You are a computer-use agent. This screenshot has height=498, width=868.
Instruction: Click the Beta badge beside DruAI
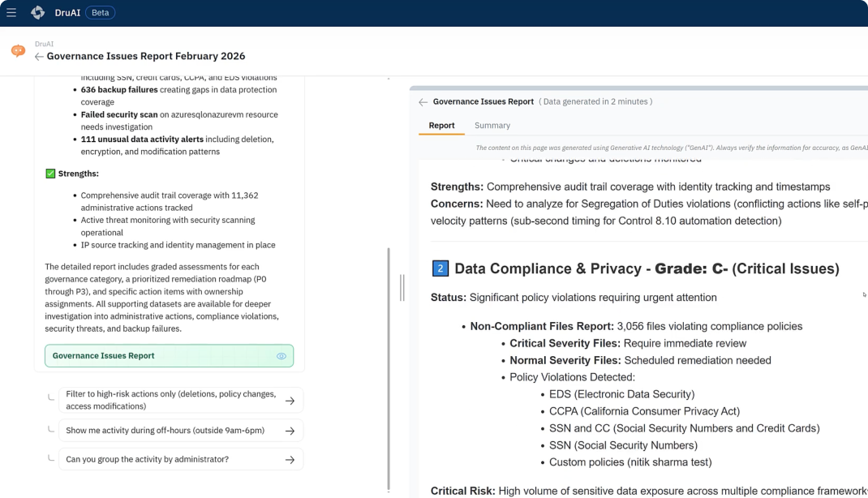[100, 13]
